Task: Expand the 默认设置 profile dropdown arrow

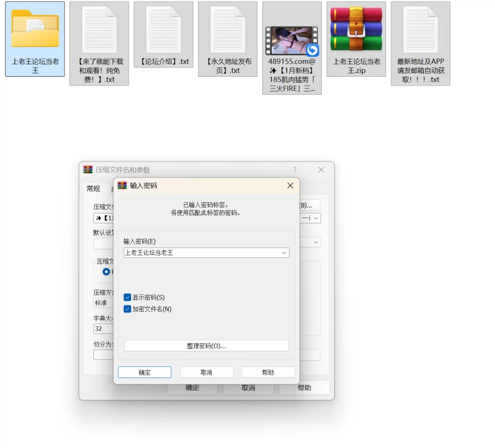Action: 316,243
